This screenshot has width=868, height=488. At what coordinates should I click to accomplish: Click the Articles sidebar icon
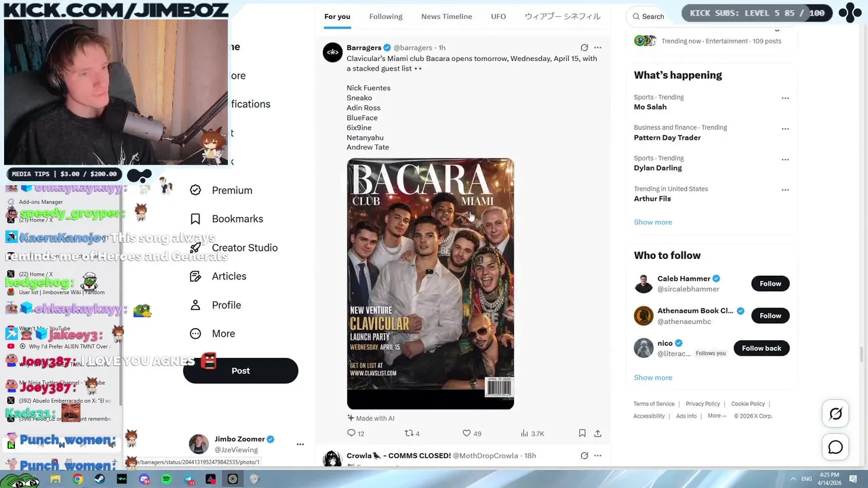tap(195, 277)
